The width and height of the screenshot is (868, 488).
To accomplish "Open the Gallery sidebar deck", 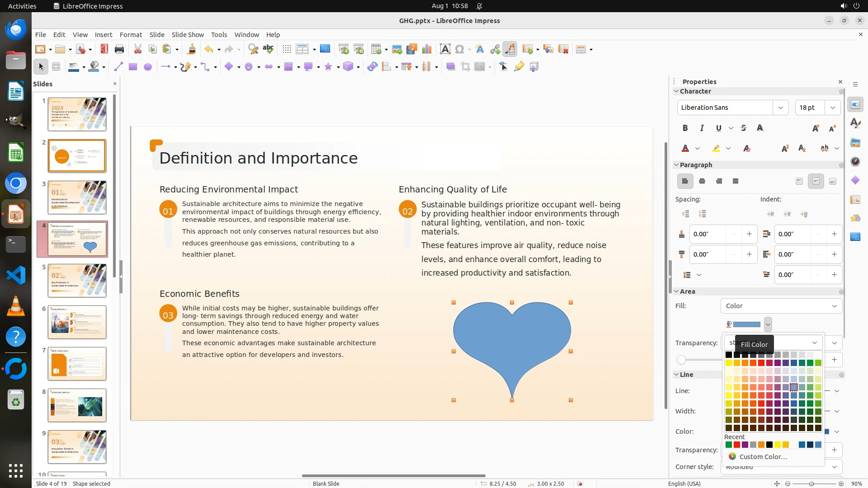I will 855,143.
